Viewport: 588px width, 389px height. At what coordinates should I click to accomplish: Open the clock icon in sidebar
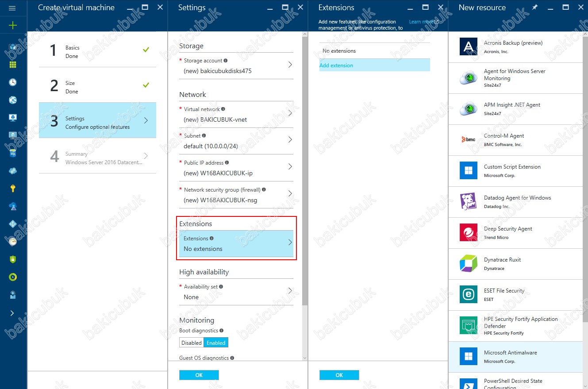point(12,82)
